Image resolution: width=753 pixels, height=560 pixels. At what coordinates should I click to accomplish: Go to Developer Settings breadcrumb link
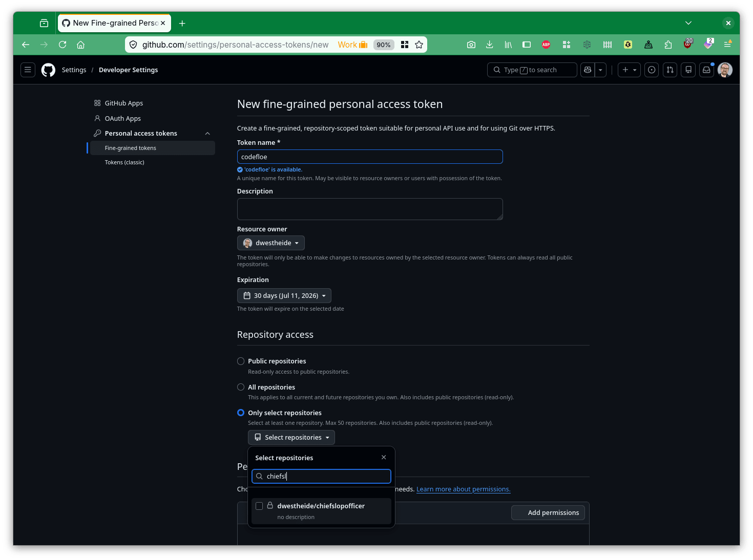coord(129,70)
